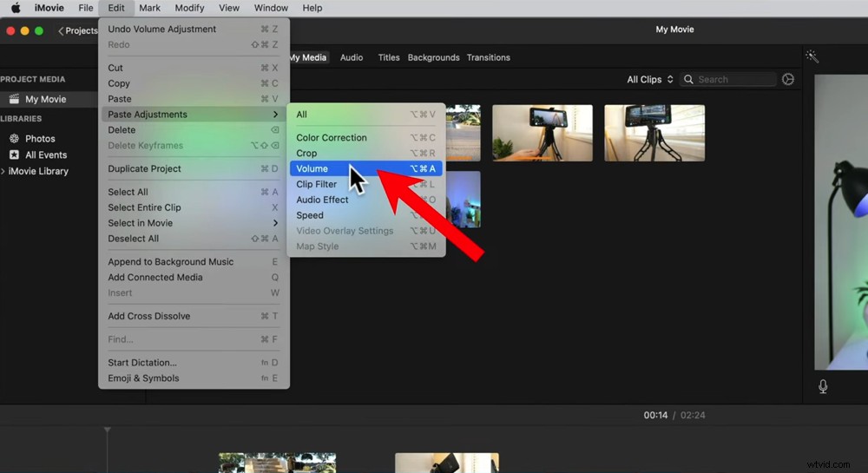Screen dimensions: 868x473
Task: Choose Add Connected Media
Action: (194, 277)
